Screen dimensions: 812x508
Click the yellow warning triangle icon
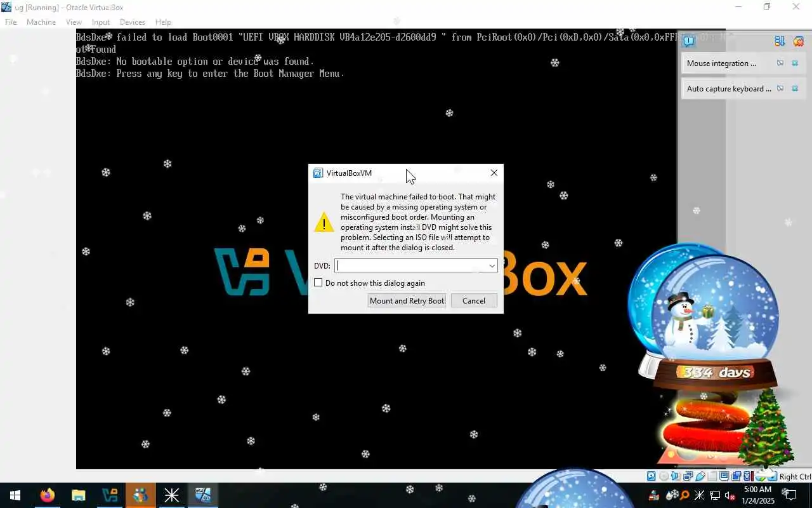pos(324,222)
